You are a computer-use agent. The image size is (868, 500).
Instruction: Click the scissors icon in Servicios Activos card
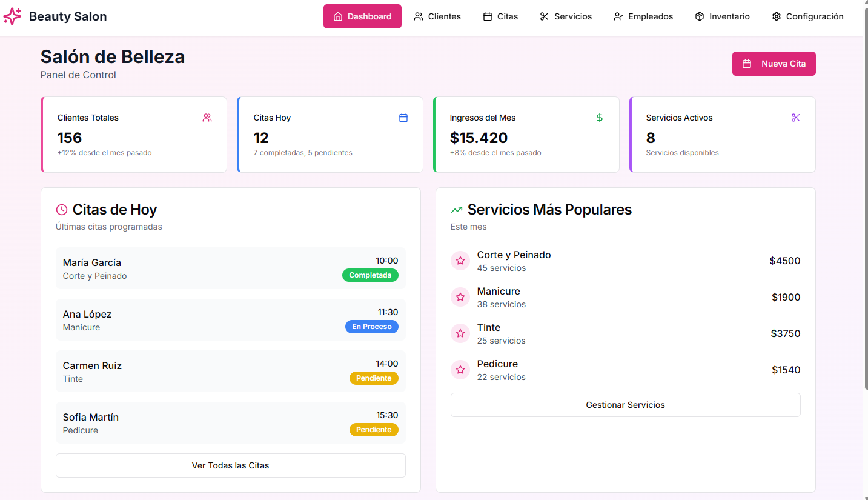coord(796,118)
